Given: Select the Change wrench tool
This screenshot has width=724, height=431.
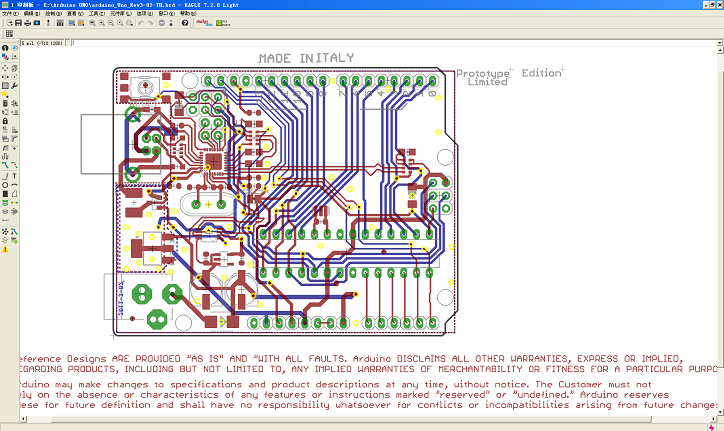Looking at the screenshot, I should (14, 85).
